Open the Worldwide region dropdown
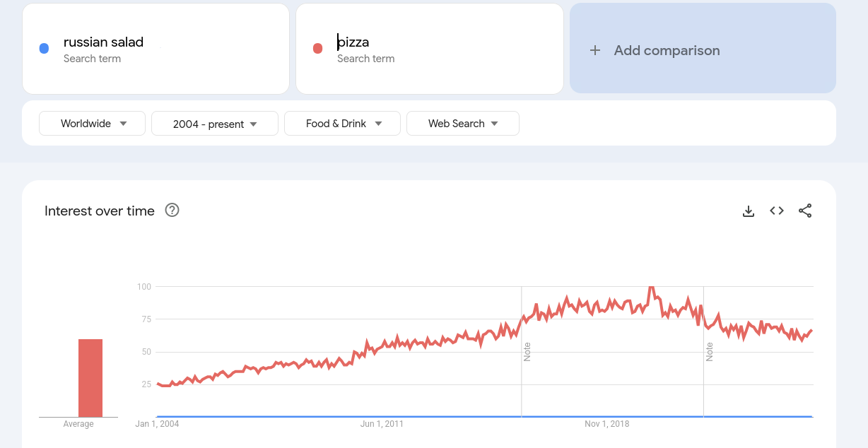Viewport: 868px width, 448px height. [92, 124]
